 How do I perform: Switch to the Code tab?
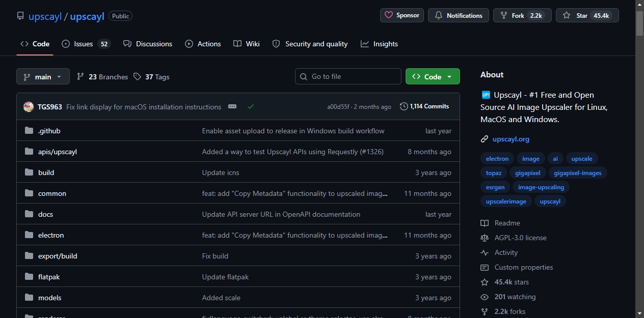[x=35, y=44]
